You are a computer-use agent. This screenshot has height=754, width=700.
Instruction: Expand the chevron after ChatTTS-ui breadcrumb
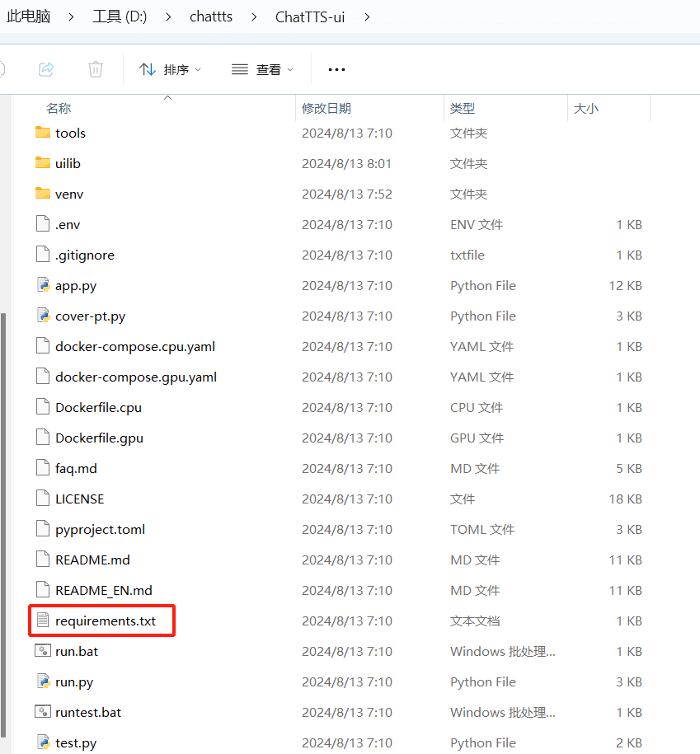(367, 16)
